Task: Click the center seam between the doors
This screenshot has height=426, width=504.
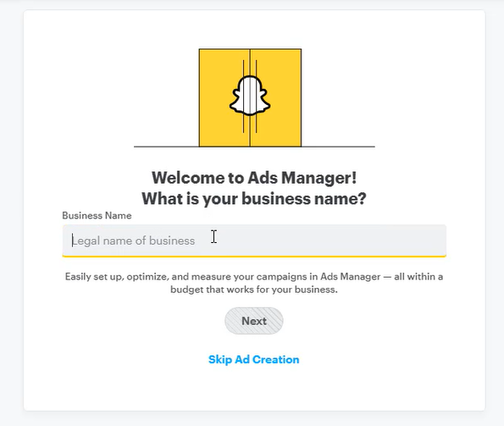Action: pyautogui.click(x=250, y=97)
